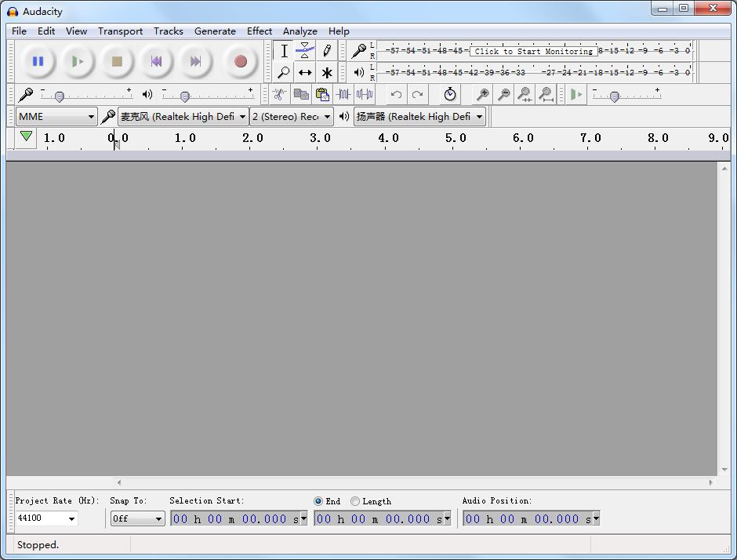Click the recording meter microphone icon
The height and width of the screenshot is (560, 737).
click(x=358, y=51)
